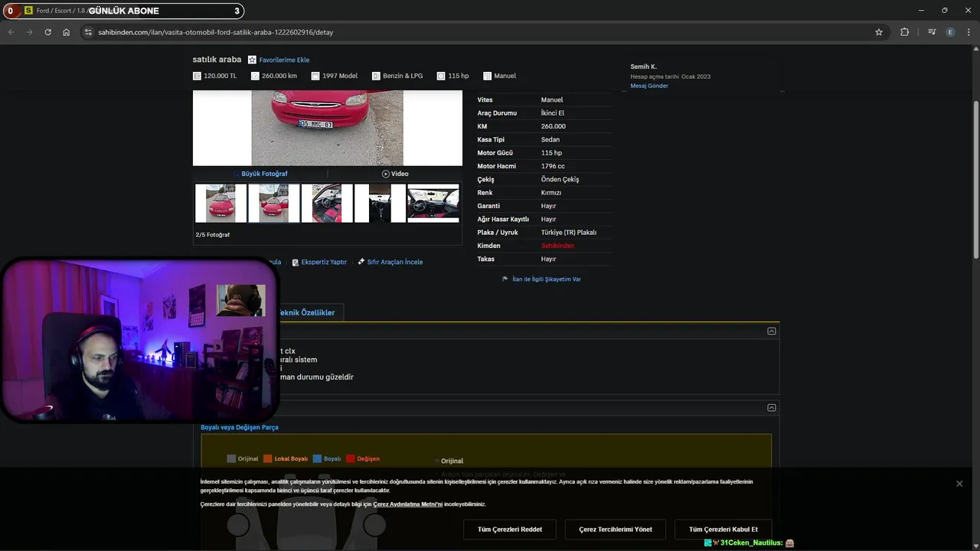This screenshot has height=551, width=980.
Task: Reload the sahibinden page
Action: pyautogui.click(x=47, y=32)
